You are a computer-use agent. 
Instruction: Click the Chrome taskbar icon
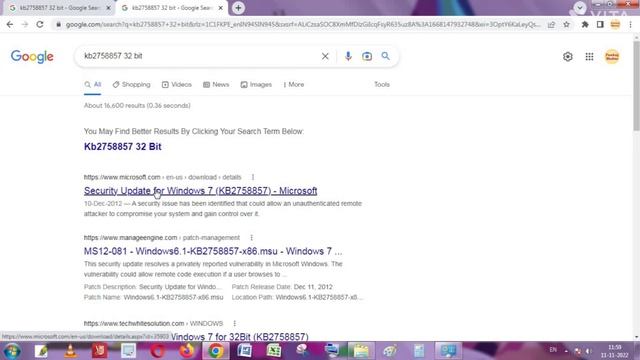point(216,351)
